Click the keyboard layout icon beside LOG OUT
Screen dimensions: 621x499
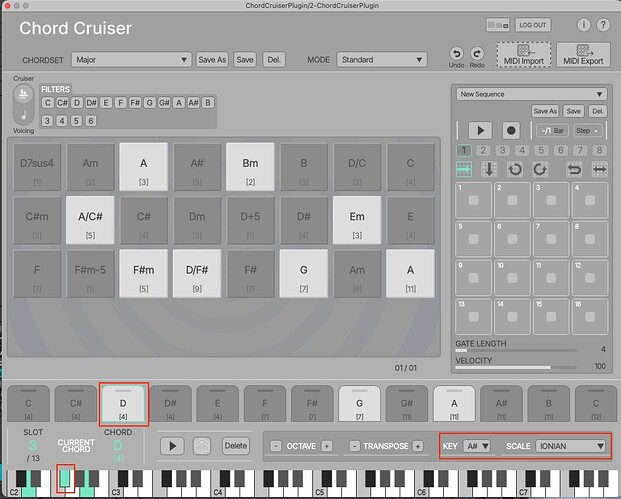tap(497, 25)
